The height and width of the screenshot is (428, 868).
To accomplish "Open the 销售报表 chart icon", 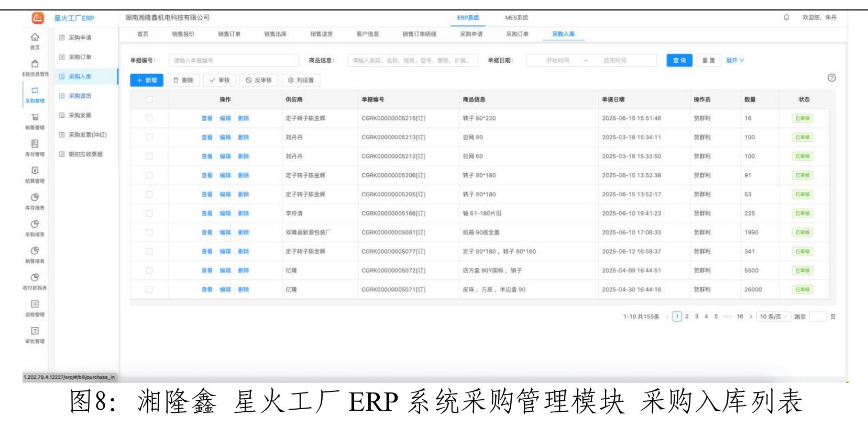I will tap(35, 251).
